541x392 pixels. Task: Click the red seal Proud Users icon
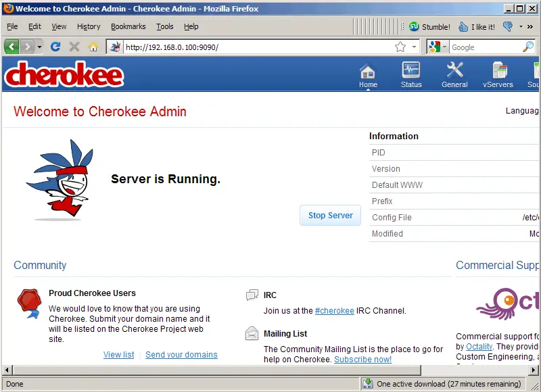coord(29,303)
